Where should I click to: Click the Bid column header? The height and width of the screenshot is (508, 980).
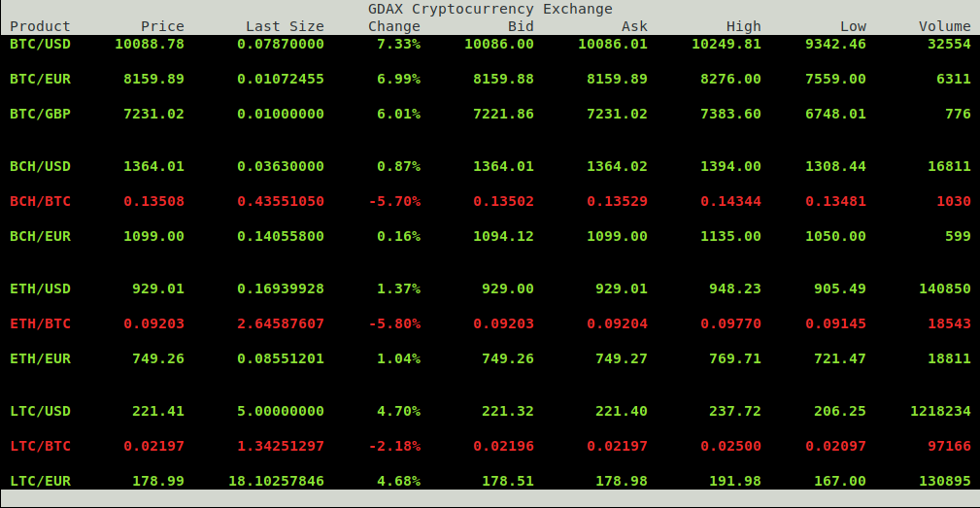click(521, 26)
